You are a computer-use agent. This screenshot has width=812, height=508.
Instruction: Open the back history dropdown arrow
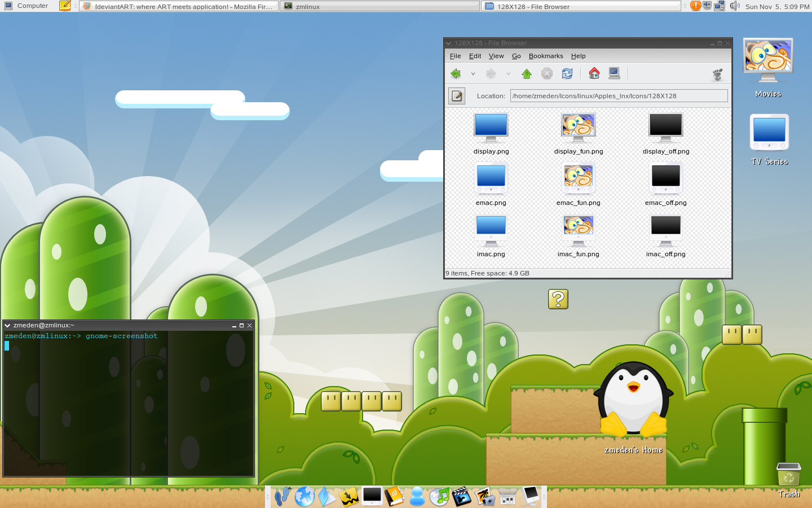(x=473, y=74)
